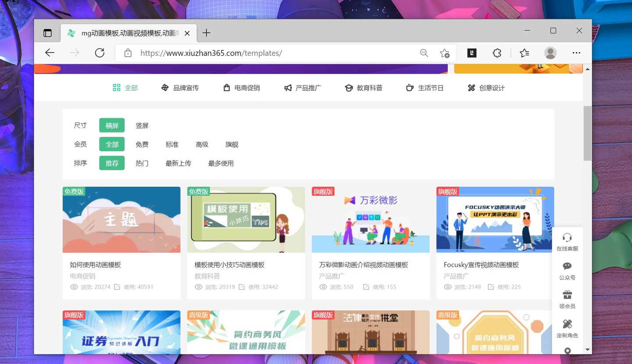This screenshot has width=632, height=364.
Task: Close the mg动画模板 browser tab
Action: [x=187, y=33]
